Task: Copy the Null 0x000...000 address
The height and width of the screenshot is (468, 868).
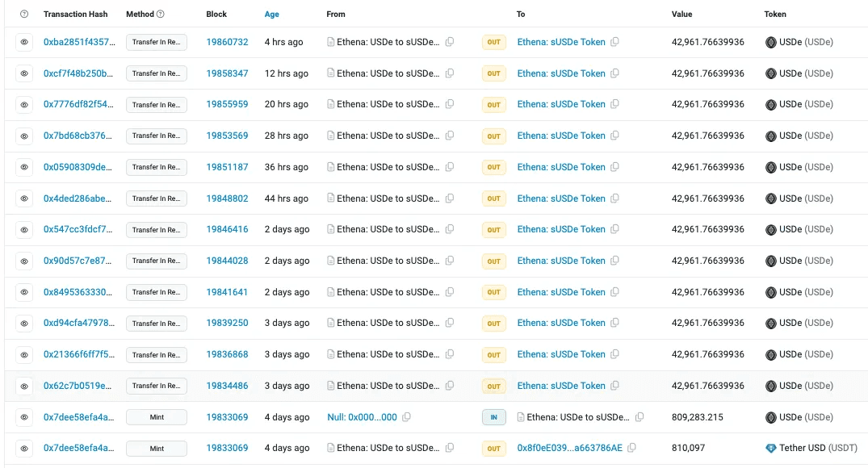Action: click(x=406, y=417)
